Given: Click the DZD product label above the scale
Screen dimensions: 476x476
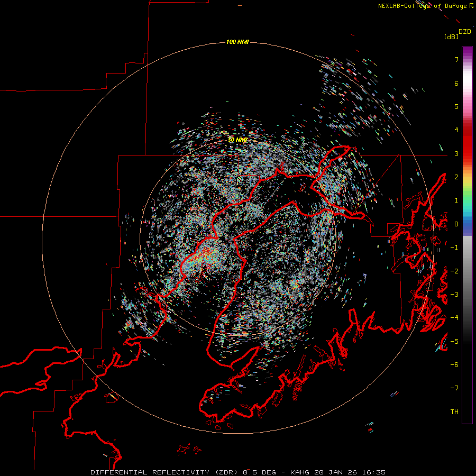Looking at the screenshot, I should [x=465, y=32].
